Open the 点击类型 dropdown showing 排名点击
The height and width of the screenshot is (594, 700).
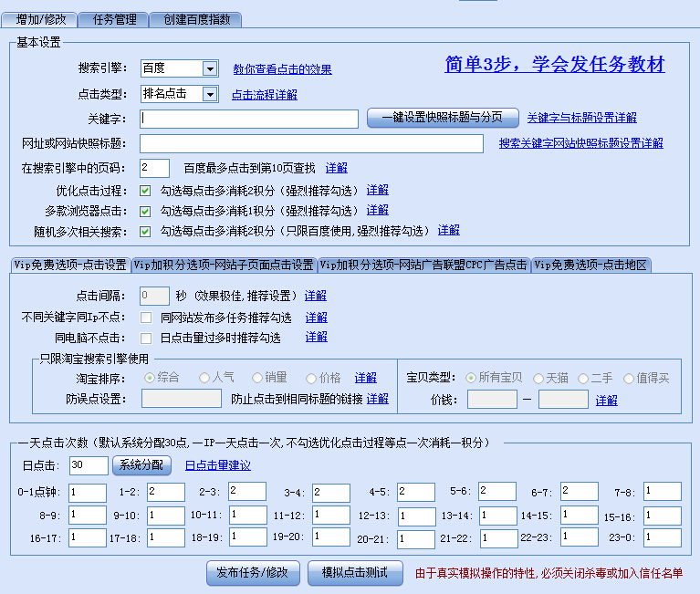tap(180, 94)
